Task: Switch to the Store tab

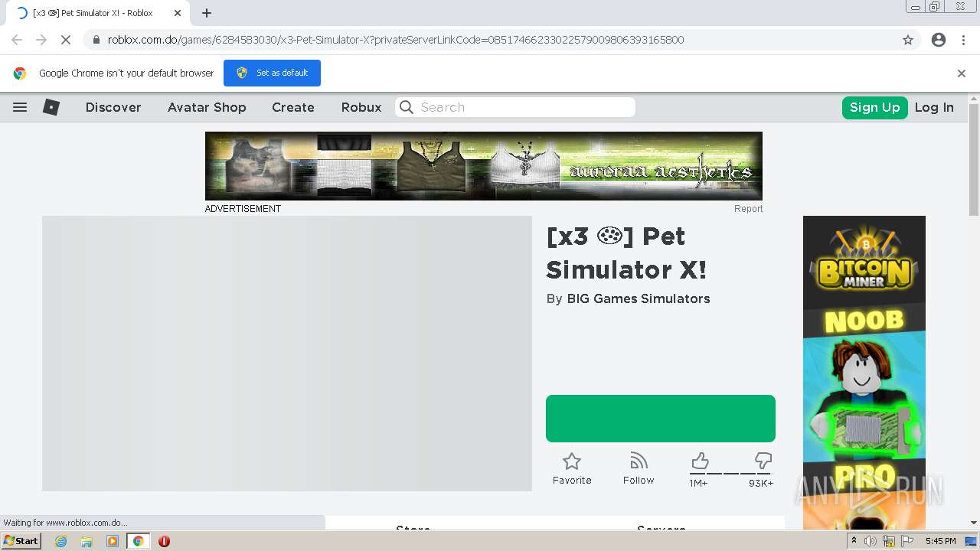Action: coord(413,528)
